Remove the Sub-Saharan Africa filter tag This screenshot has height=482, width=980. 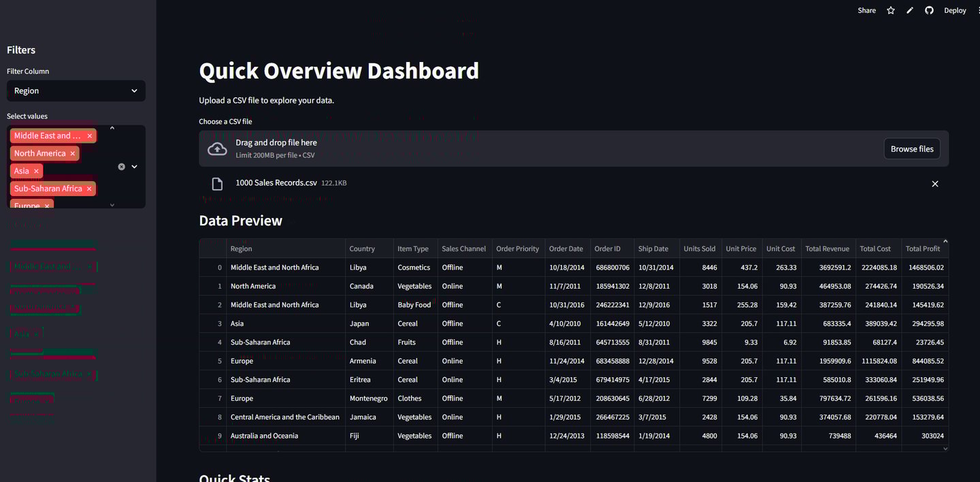(x=88, y=189)
